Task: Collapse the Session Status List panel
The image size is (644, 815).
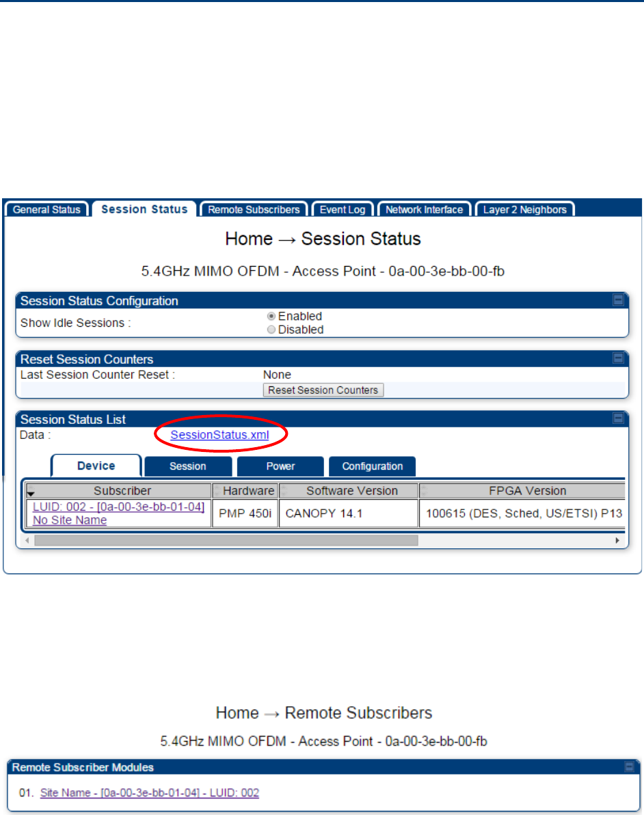Action: point(618,418)
